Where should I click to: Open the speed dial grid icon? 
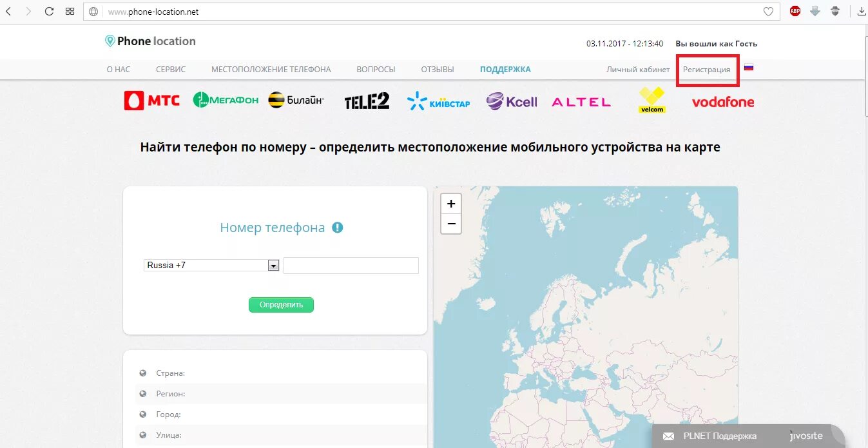pos(70,12)
